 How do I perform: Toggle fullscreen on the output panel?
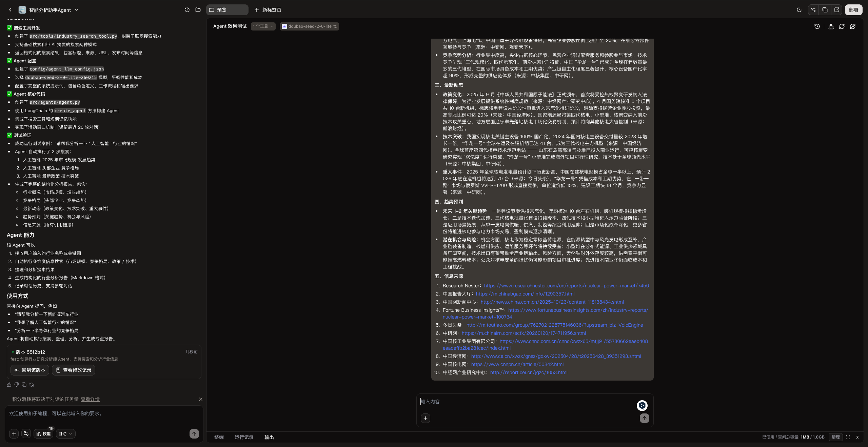click(848, 437)
